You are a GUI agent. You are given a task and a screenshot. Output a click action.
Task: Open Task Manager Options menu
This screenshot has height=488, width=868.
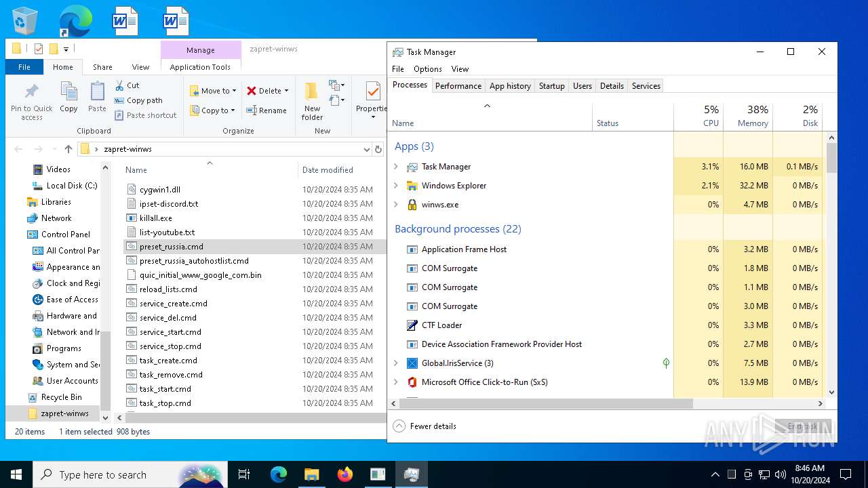428,69
